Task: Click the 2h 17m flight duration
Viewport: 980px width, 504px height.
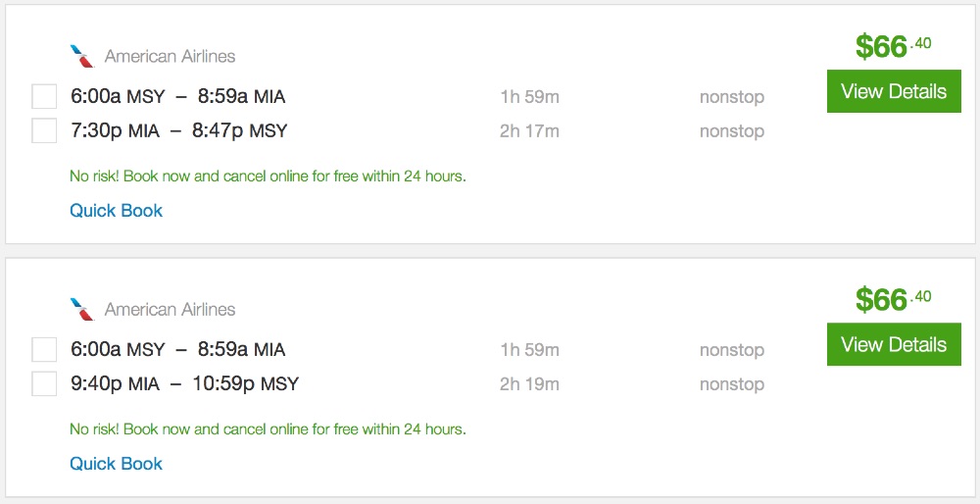Action: 529,131
